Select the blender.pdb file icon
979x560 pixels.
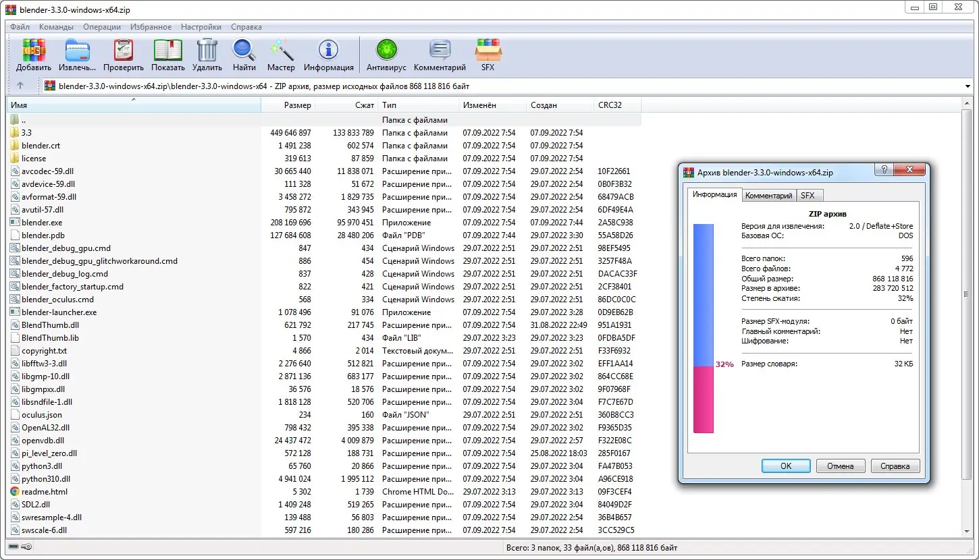coord(15,235)
